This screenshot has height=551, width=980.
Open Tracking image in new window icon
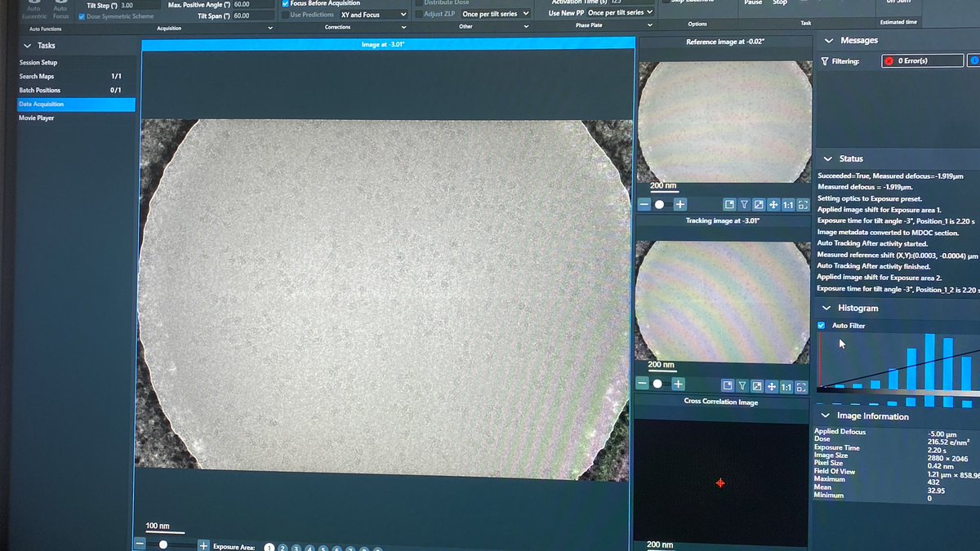[728, 386]
